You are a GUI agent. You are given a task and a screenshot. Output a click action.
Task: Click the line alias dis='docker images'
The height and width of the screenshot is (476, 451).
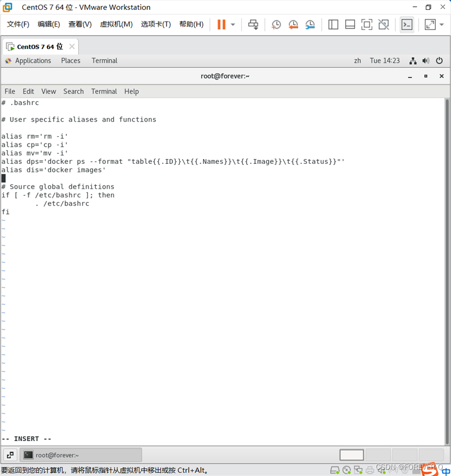[53, 170]
